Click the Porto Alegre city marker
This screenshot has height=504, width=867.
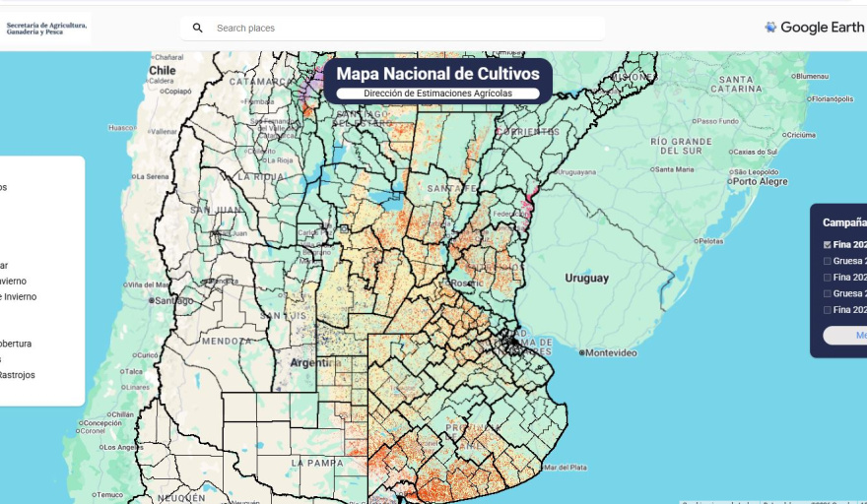pos(730,181)
